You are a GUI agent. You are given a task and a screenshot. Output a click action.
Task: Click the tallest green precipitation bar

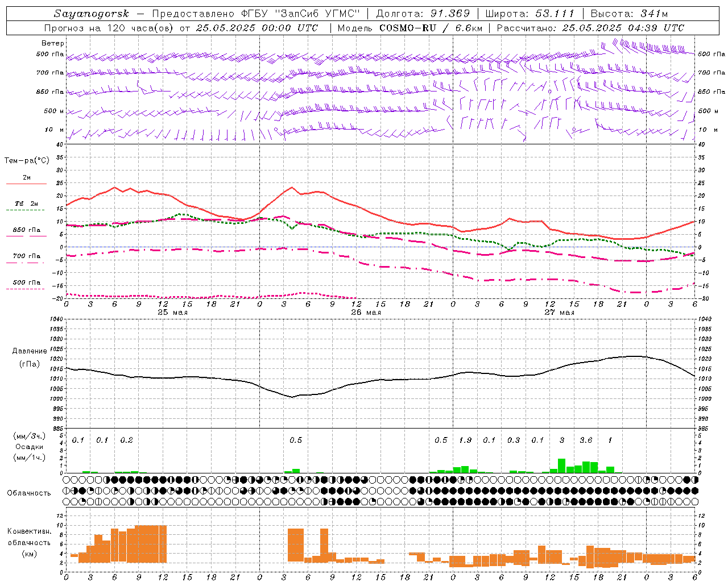click(561, 465)
